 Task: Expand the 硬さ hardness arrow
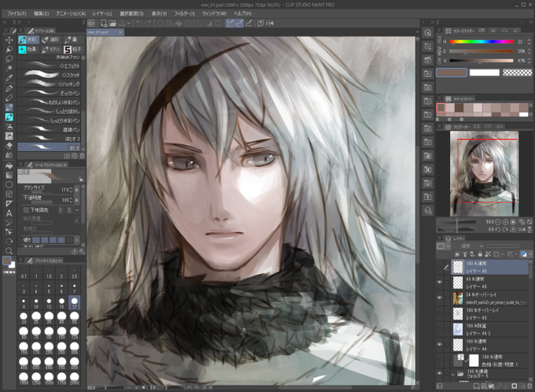point(76,240)
